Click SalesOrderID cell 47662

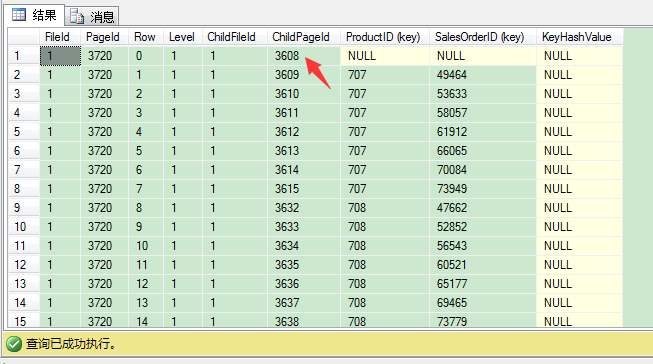pos(483,208)
